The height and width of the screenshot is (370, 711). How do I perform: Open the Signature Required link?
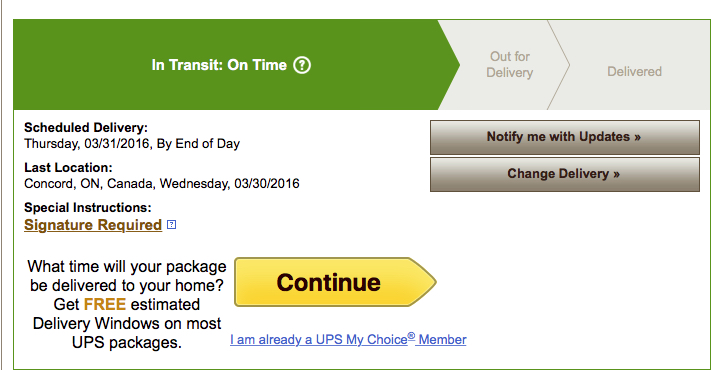click(x=93, y=225)
